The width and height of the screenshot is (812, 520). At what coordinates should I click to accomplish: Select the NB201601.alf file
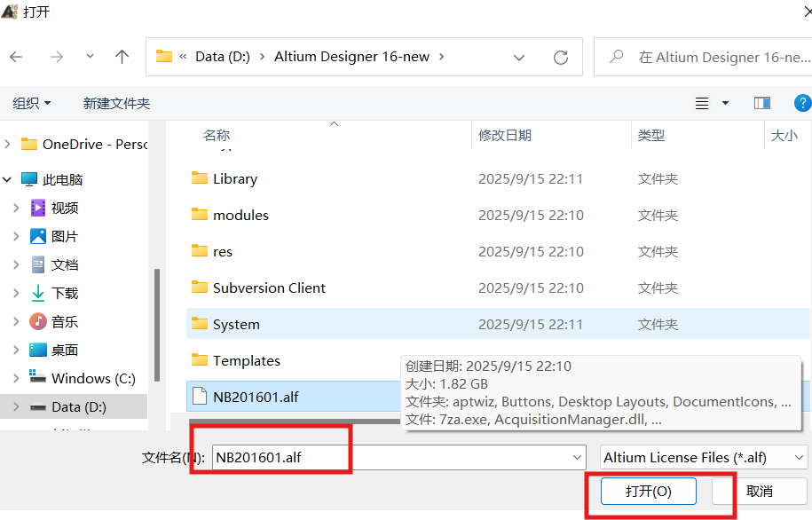293,397
